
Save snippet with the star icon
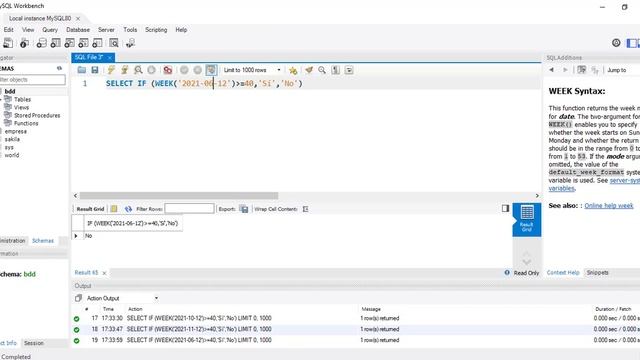tap(293, 70)
